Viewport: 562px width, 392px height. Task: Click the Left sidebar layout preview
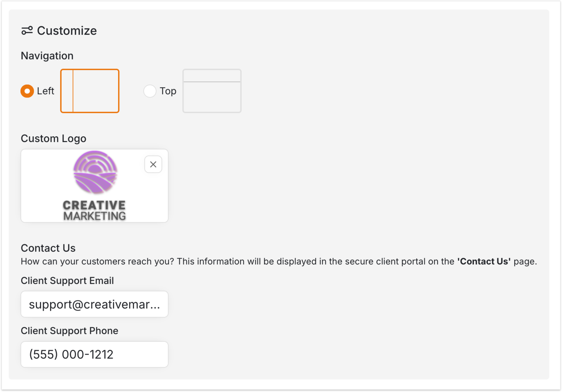pyautogui.click(x=90, y=91)
